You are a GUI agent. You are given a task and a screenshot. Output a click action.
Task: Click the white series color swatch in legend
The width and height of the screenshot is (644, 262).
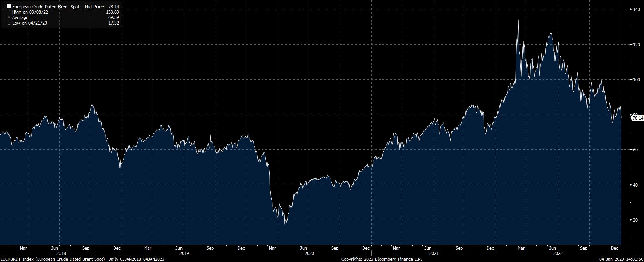[9, 6]
